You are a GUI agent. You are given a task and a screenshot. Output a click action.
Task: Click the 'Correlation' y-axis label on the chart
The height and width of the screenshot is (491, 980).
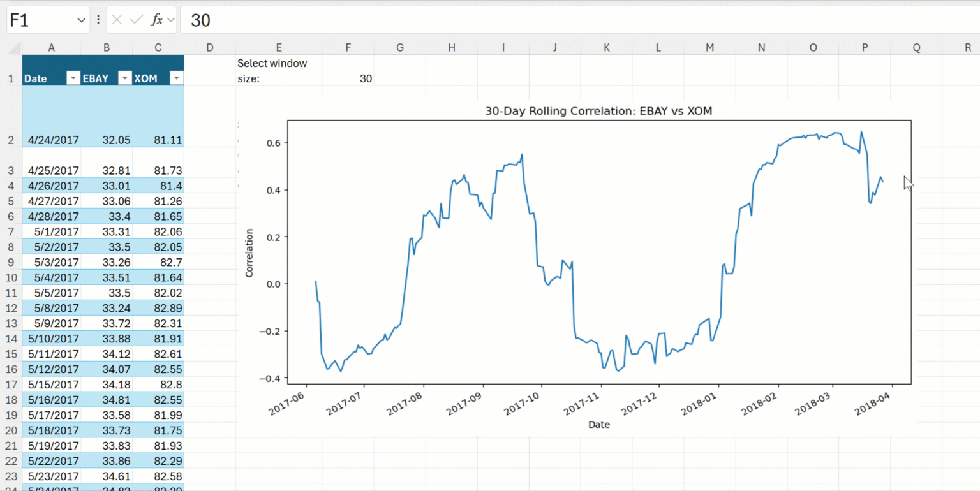point(249,253)
